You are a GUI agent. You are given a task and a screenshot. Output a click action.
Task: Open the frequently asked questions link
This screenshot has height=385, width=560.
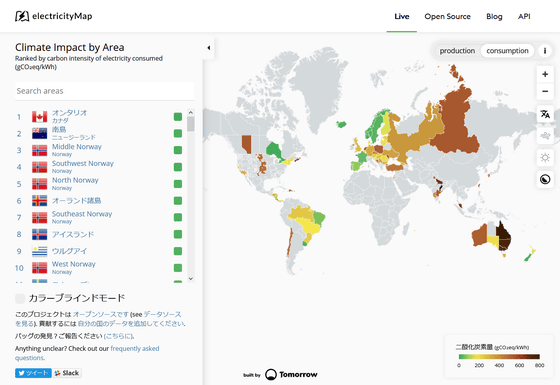[87, 353]
